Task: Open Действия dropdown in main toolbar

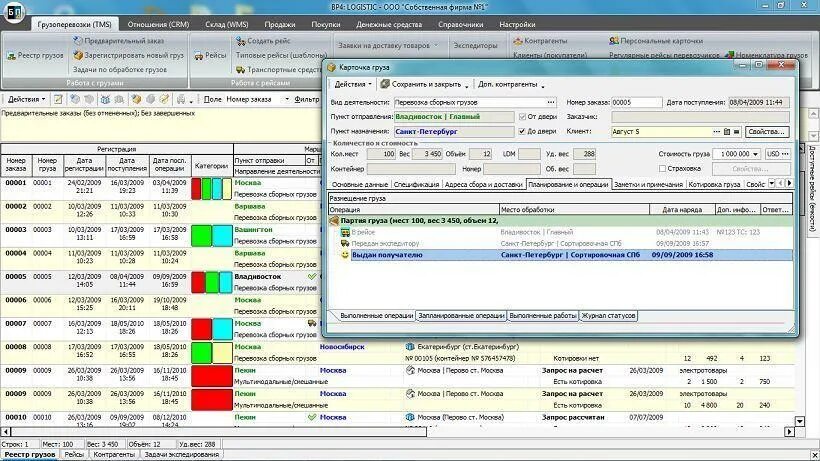Action: tap(26, 99)
